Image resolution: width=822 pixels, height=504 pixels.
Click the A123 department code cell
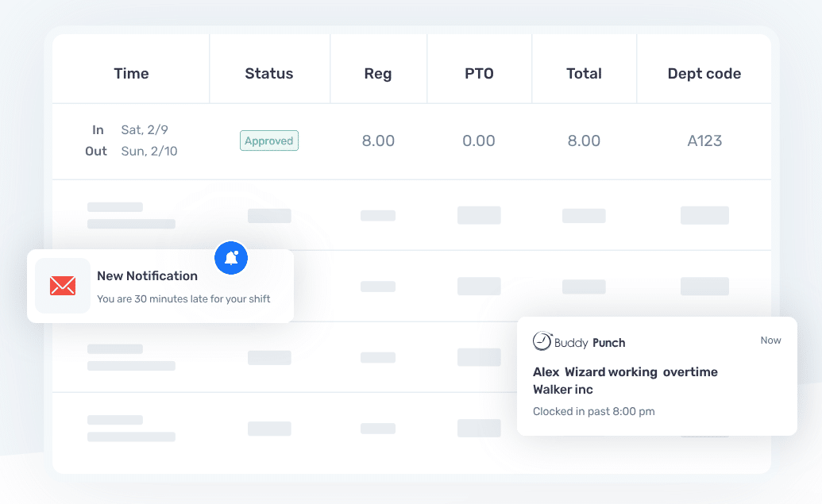coord(704,141)
